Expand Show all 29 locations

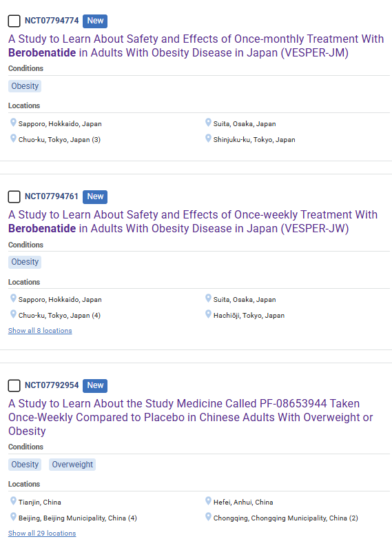coord(42,534)
